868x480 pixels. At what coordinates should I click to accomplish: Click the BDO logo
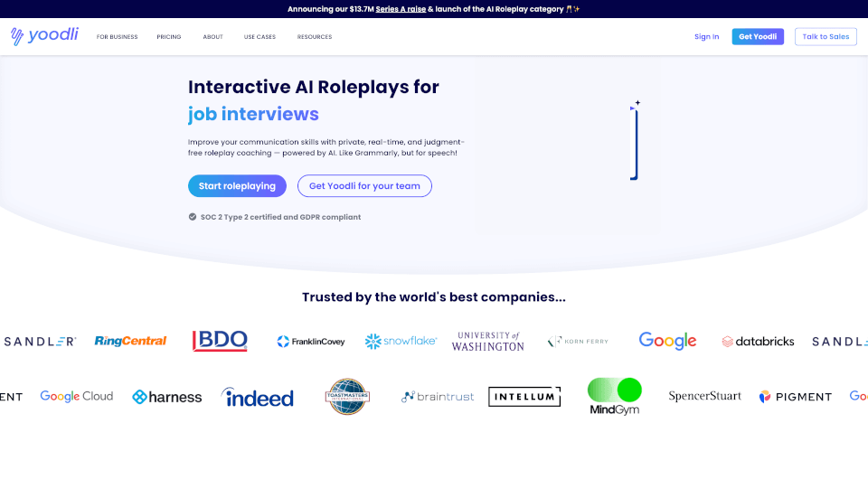(x=220, y=341)
